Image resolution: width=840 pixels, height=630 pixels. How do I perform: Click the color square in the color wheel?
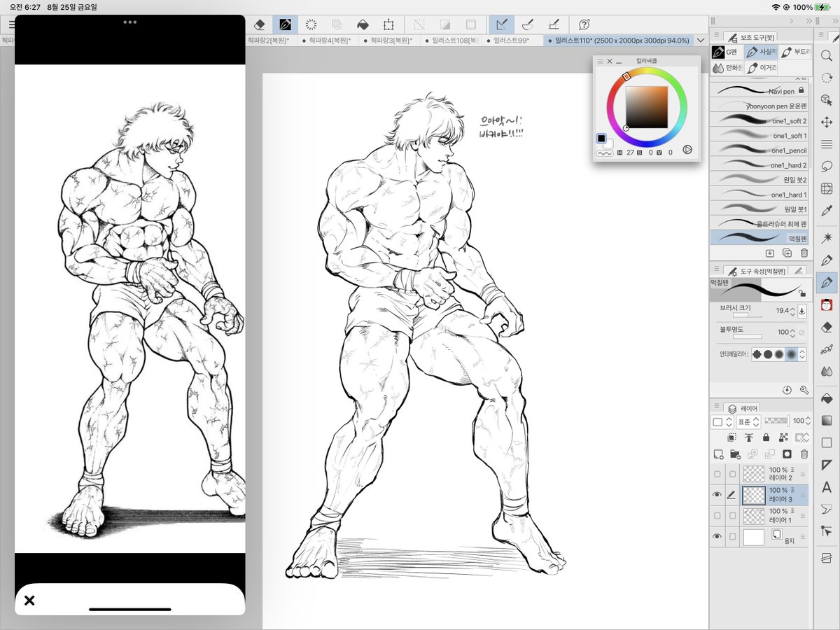[646, 106]
